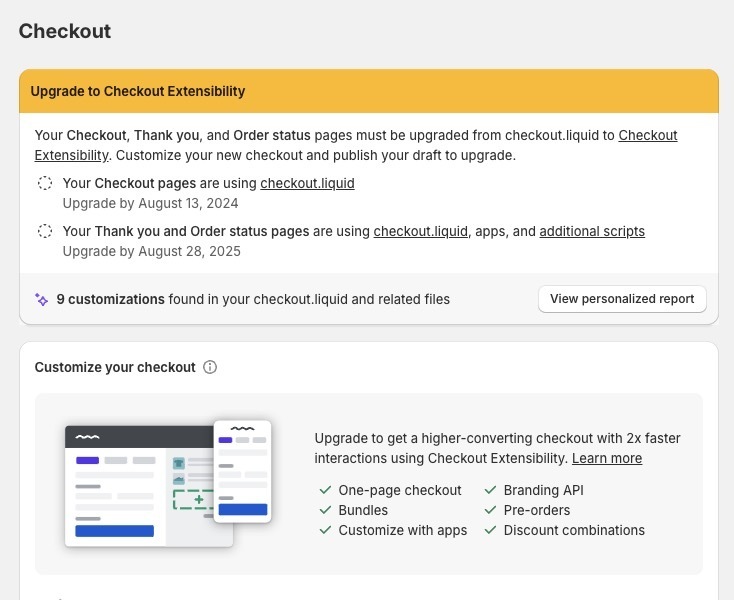734x600 pixels.
Task: Click the sparkle icon next to 9 customizations
Action: tap(41, 300)
